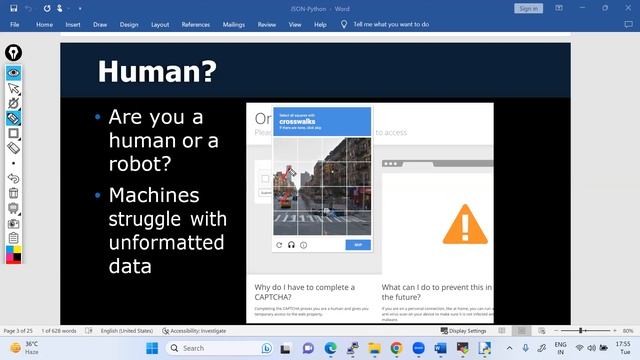This screenshot has height=360, width=640.
Task: Open the weather widget showing 36°C Haze
Action: coord(24,348)
